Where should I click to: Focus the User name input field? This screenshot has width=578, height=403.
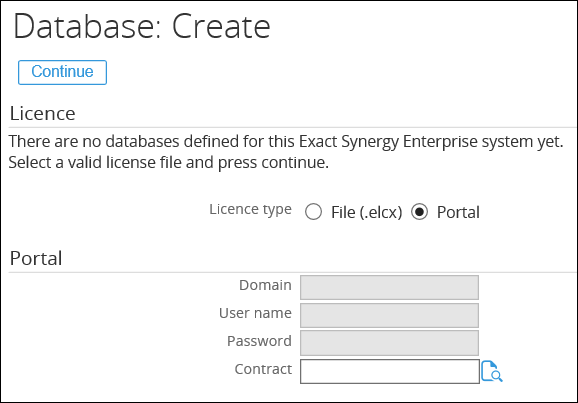389,315
